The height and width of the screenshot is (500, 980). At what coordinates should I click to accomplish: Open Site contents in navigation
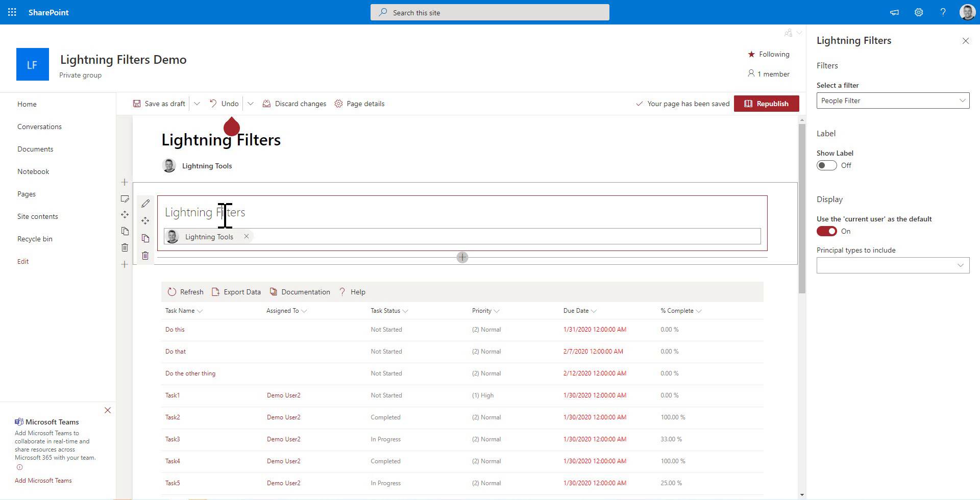coord(38,216)
